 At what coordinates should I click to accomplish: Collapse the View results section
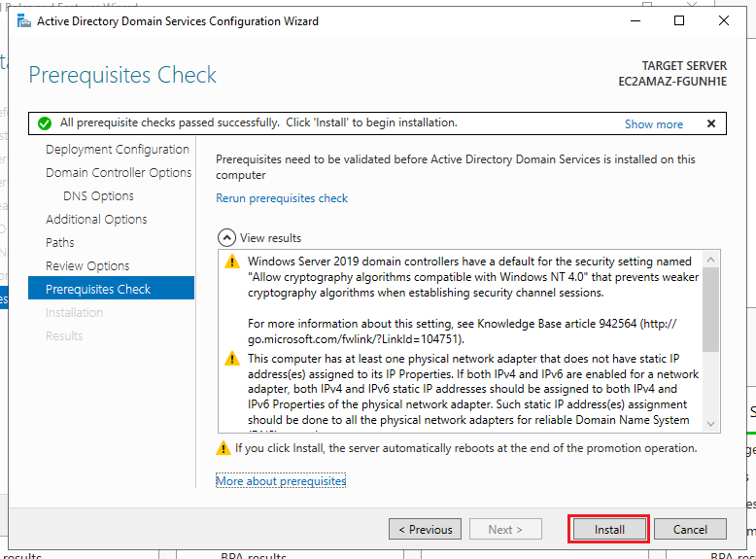tap(226, 238)
